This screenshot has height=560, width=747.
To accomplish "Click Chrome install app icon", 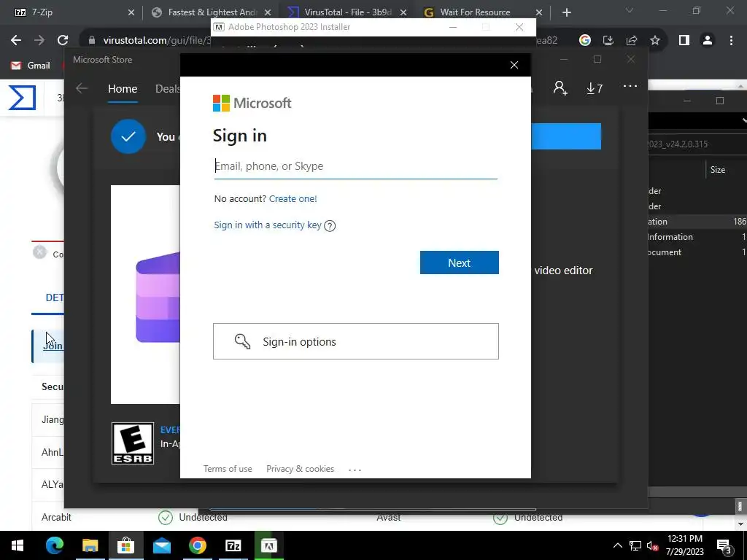I will click(608, 41).
